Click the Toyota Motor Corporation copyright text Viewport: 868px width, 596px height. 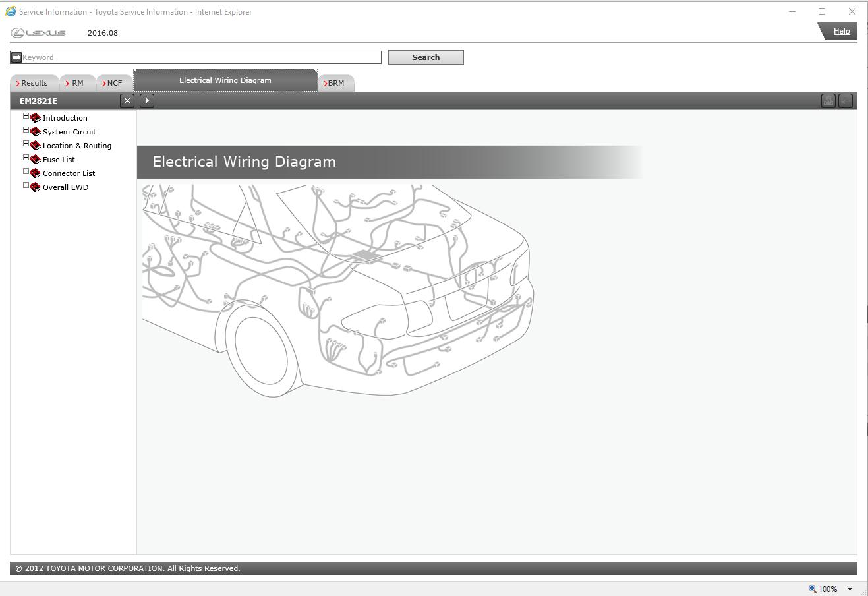128,568
